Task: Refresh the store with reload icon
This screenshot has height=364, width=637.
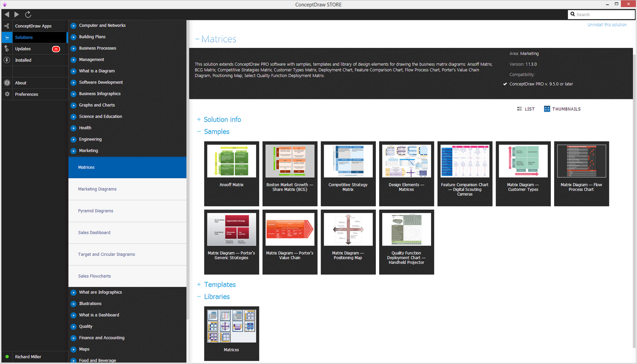Action: 28,14
